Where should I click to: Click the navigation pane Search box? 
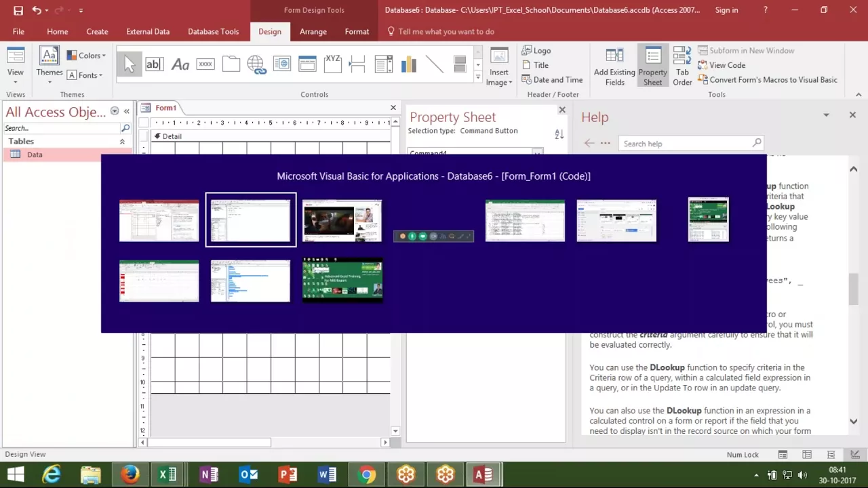pyautogui.click(x=62, y=128)
